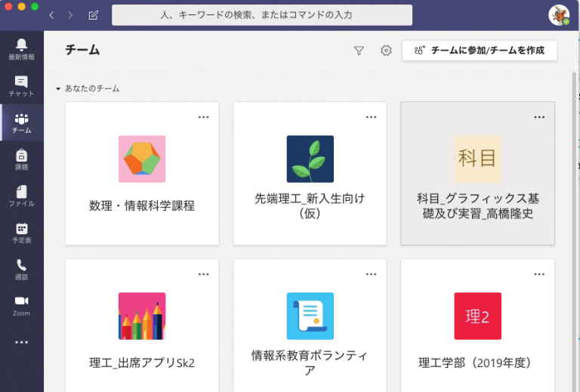Open the チャット sidebar item
Viewport: 580px width, 392px height.
click(x=21, y=86)
